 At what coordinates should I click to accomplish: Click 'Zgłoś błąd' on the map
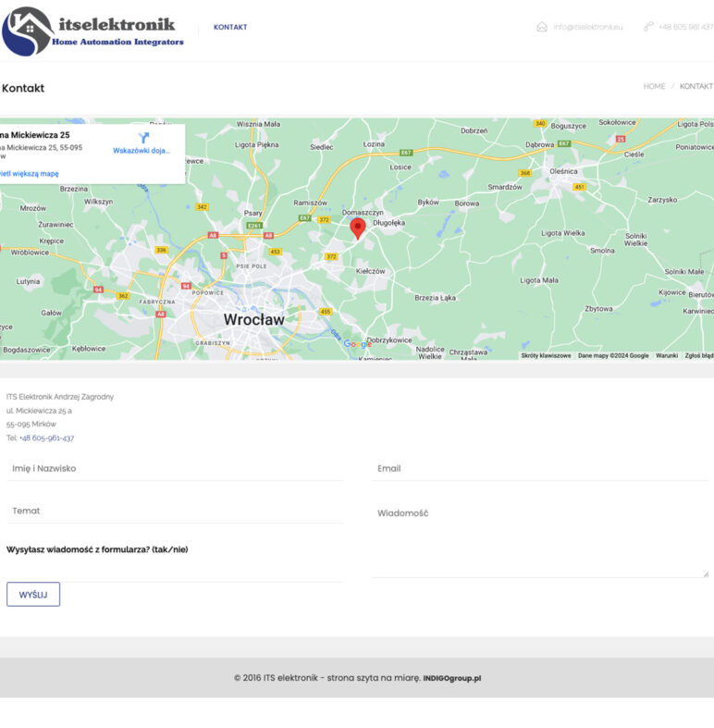coord(699,355)
